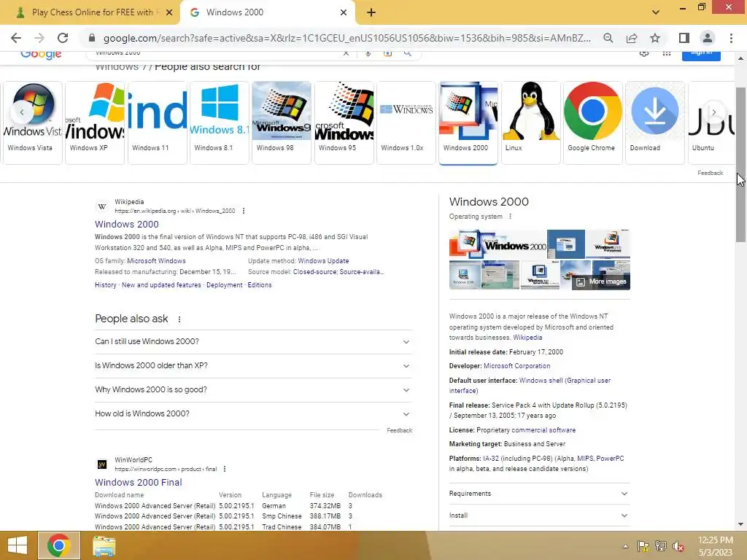
Task: Start a voice search with microphone
Action: [368, 53]
